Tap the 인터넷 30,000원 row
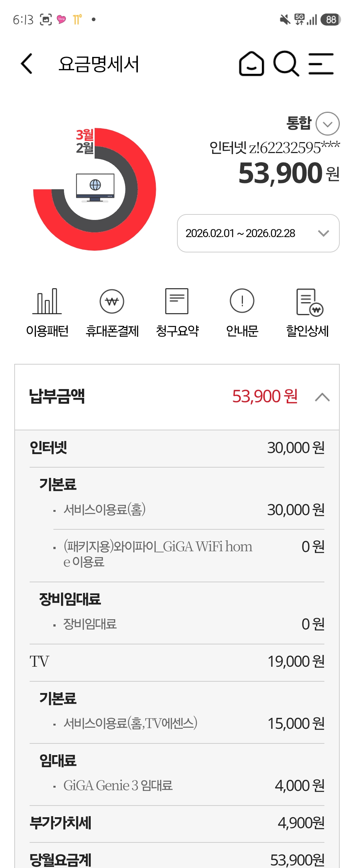354x868 pixels. 177,448
